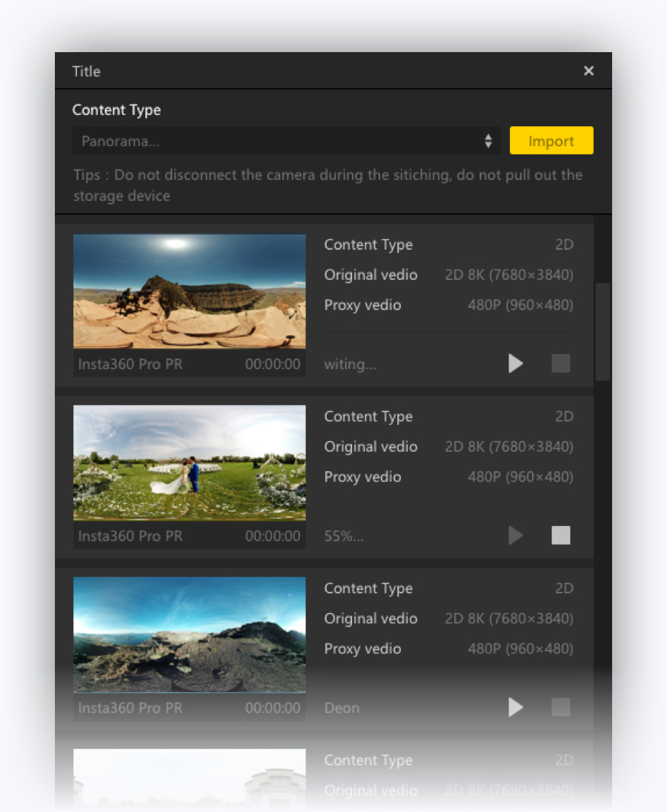Viewport: 667px width, 812px height.
Task: Play the wedding video item
Action: tap(515, 536)
